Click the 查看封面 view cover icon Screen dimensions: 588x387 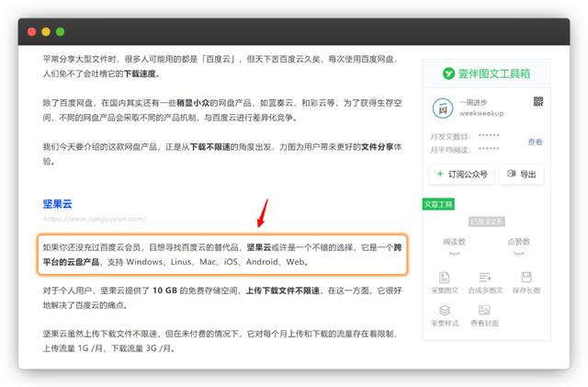[484, 310]
